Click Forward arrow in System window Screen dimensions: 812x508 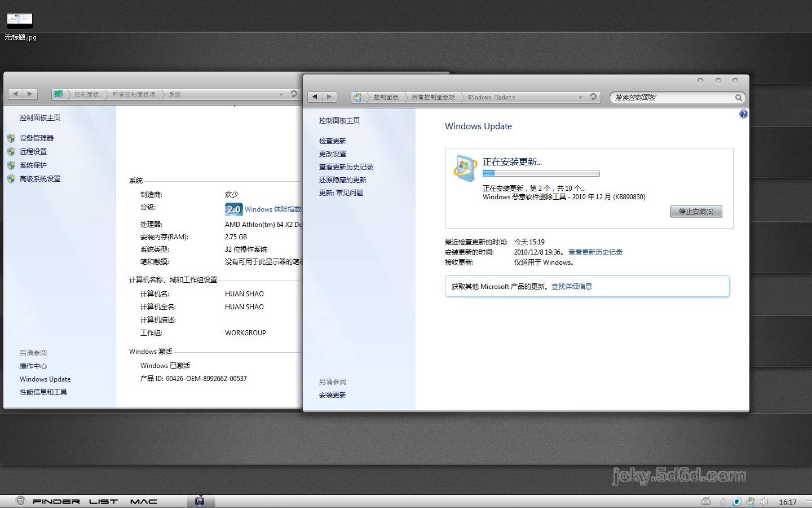pyautogui.click(x=30, y=94)
